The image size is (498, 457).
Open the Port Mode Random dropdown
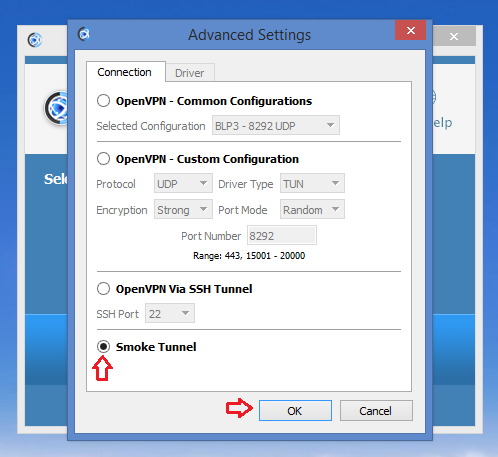312,209
